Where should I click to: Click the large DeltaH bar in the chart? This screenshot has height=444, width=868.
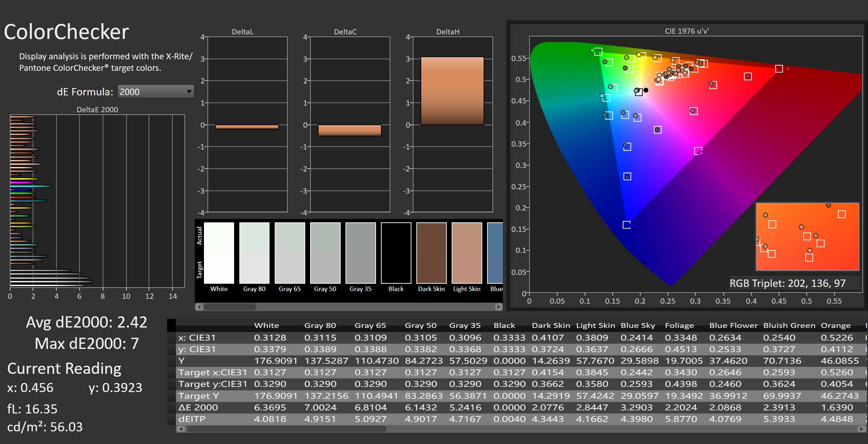pyautogui.click(x=452, y=90)
